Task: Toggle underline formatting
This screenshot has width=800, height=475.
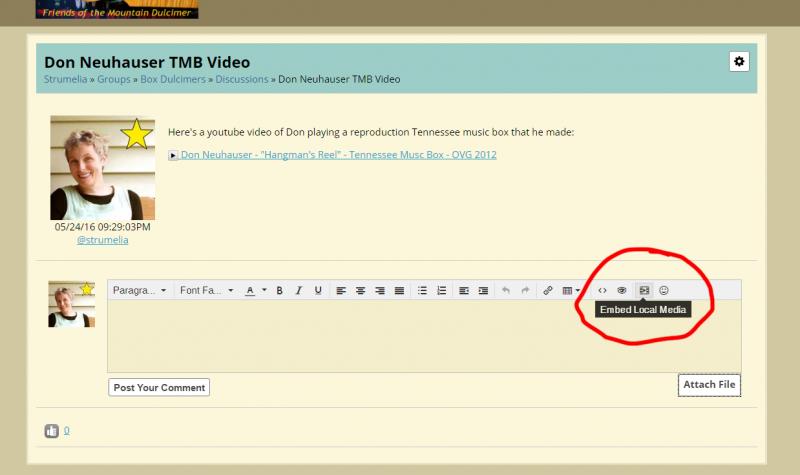Action: [318, 290]
